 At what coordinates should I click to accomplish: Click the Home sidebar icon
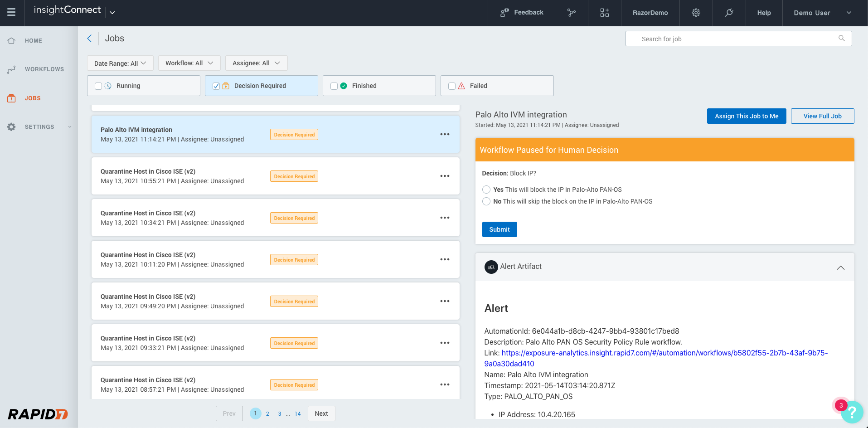coord(11,41)
